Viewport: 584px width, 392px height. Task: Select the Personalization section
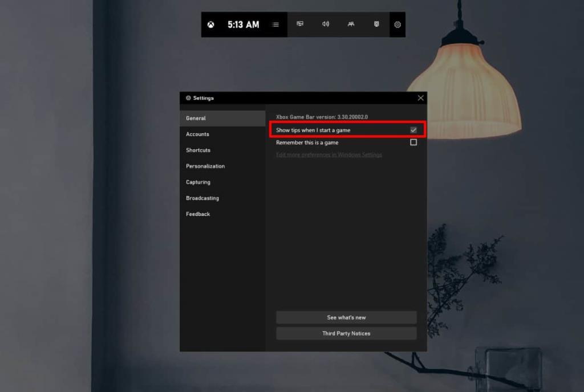(x=205, y=166)
